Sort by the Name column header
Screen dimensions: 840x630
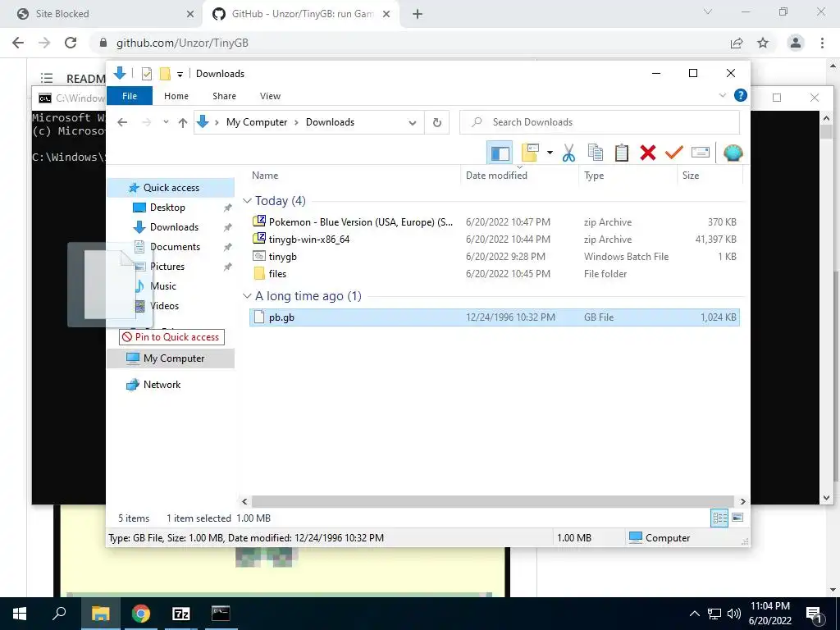(354, 176)
